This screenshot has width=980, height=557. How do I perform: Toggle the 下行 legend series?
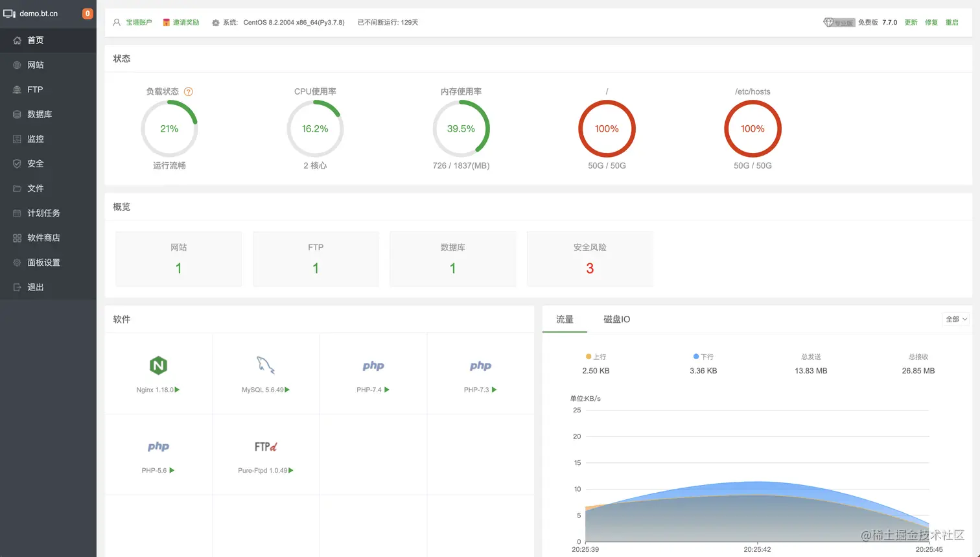tap(703, 357)
